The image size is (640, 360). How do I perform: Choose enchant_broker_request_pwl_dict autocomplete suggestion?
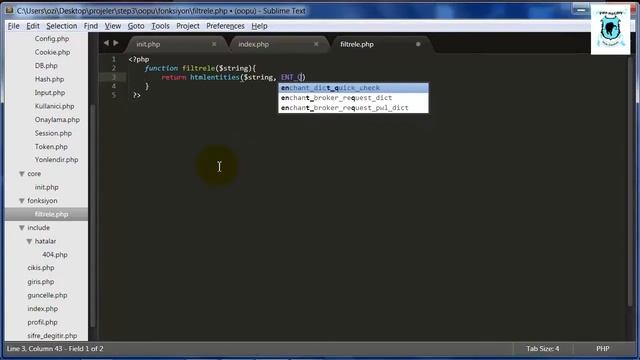click(353, 108)
